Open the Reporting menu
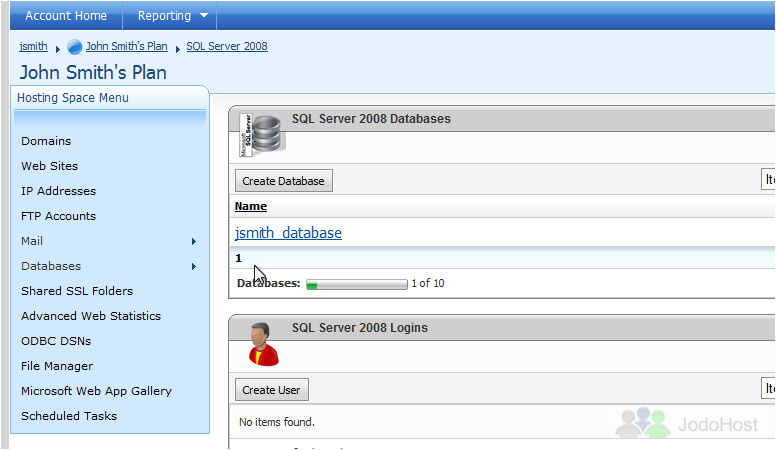The width and height of the screenshot is (776, 450). (164, 16)
